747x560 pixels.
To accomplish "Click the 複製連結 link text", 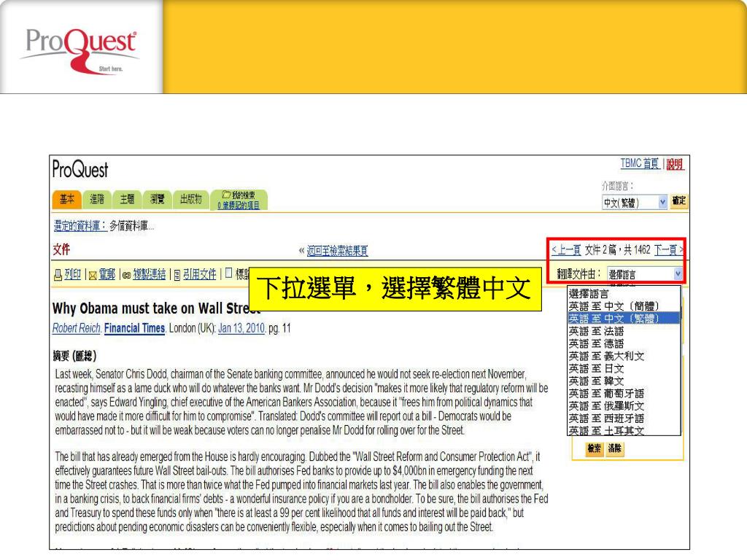I will [x=149, y=274].
